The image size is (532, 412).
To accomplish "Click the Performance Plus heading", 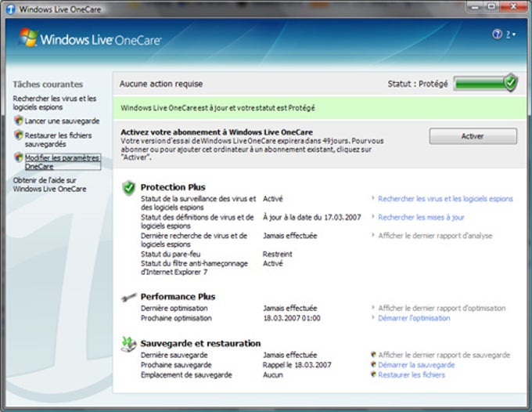I will (178, 297).
